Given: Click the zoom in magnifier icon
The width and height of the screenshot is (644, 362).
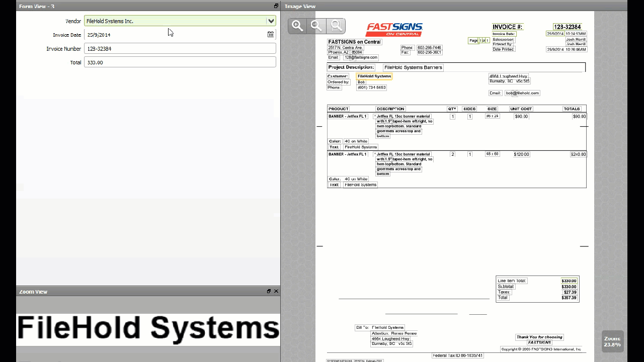Looking at the screenshot, I should [x=297, y=26].
